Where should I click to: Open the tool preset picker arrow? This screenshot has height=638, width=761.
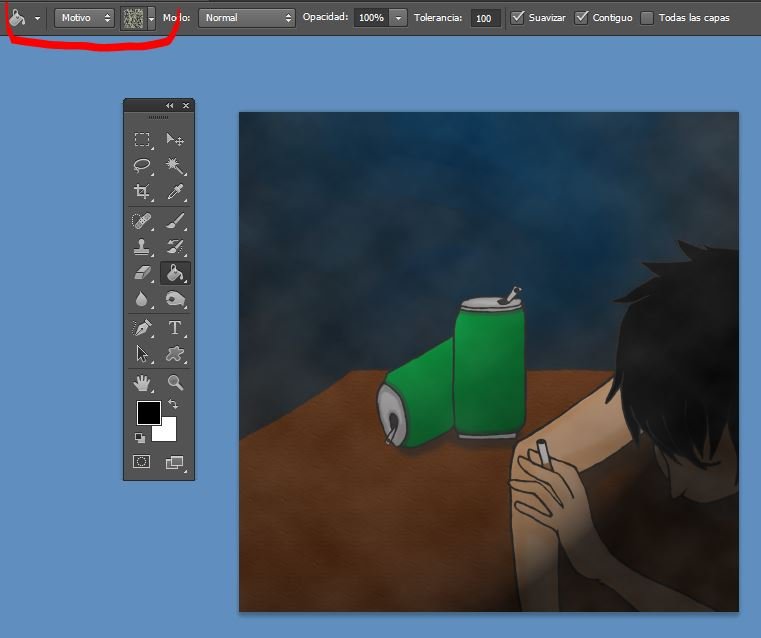[37, 18]
